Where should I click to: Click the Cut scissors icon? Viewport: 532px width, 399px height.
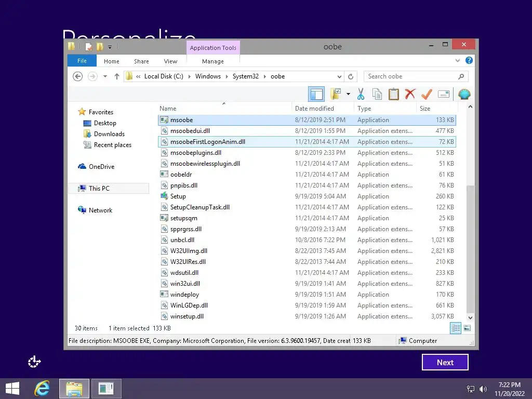click(361, 94)
